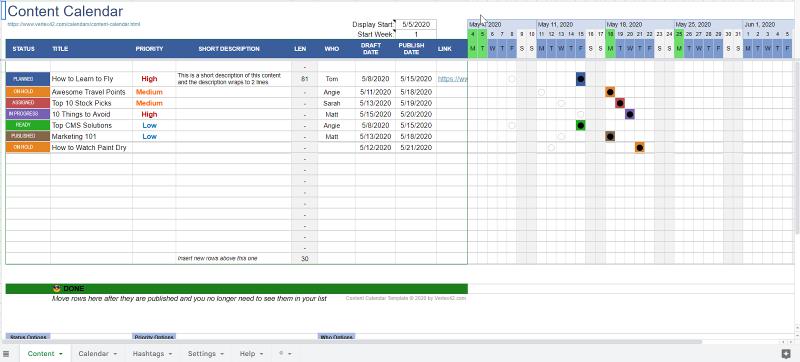Select the PUBLISHED status cell

click(x=28, y=136)
